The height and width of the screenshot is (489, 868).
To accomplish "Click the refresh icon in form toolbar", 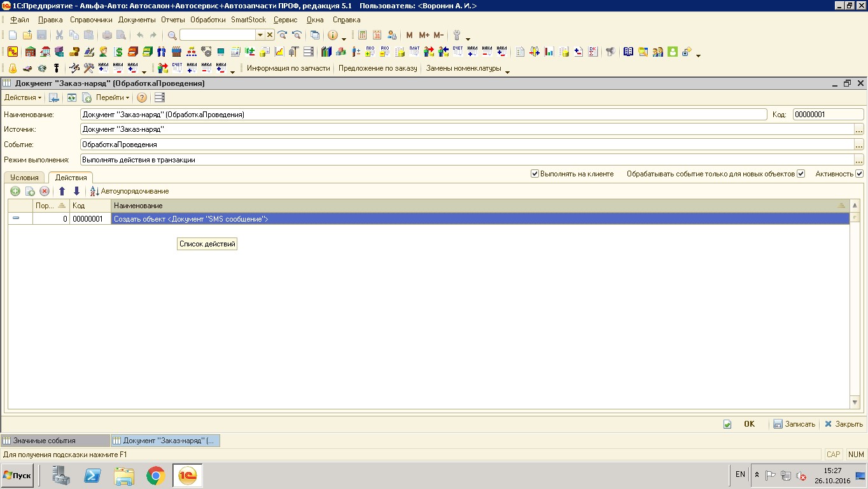I will [72, 97].
